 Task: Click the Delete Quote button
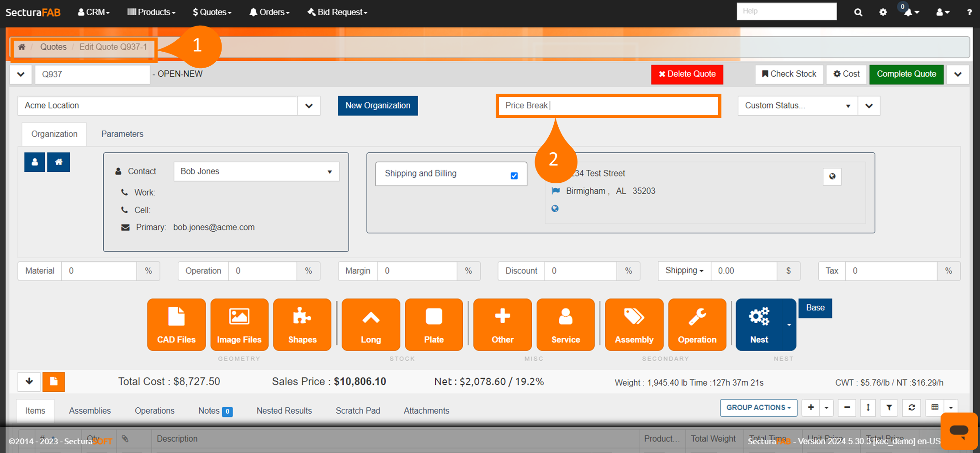[687, 74]
